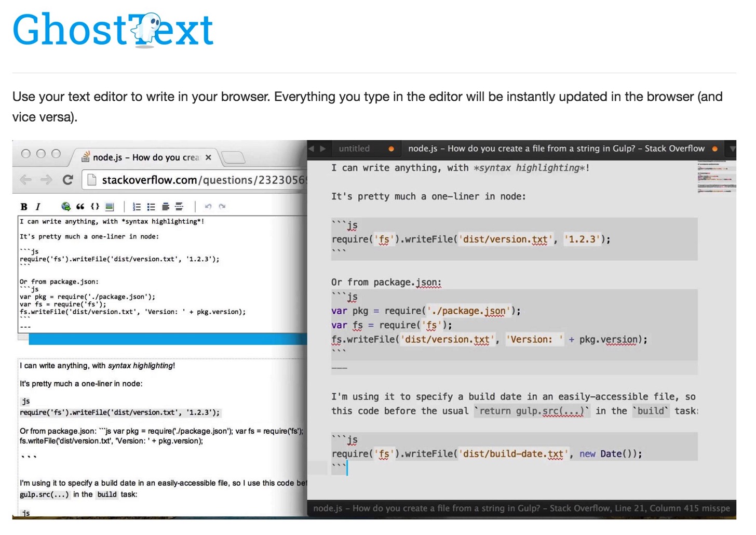The width and height of the screenshot is (756, 535).
Task: Click the Stack Overflow favicon on the tab
Action: click(x=86, y=157)
